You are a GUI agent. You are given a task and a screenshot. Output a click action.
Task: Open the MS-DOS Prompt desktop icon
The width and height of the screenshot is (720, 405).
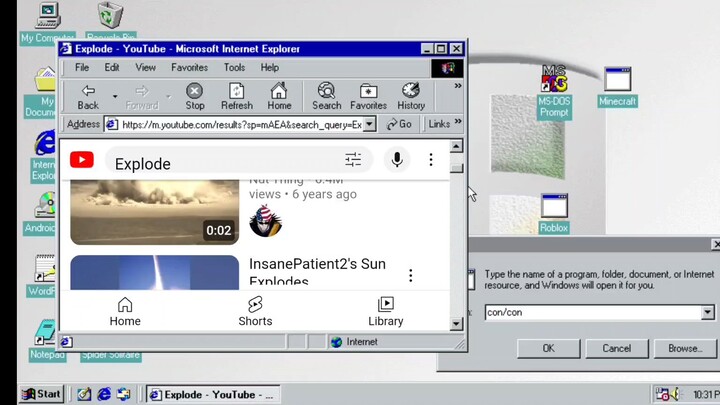click(x=554, y=92)
